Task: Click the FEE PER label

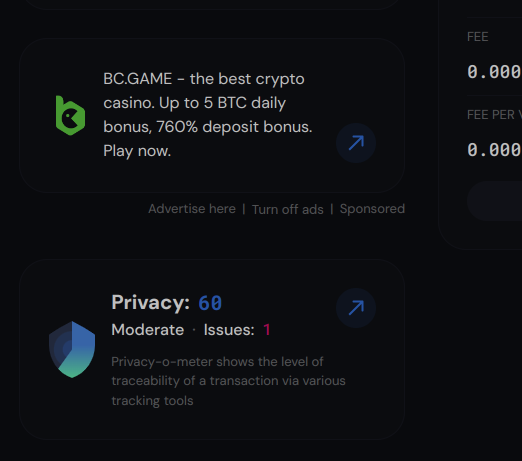Action: point(494,115)
